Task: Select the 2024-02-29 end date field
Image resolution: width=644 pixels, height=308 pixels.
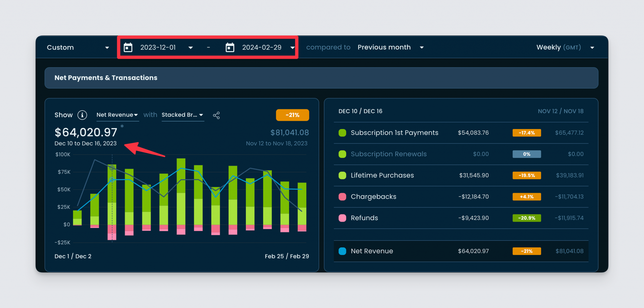Action: 262,47
